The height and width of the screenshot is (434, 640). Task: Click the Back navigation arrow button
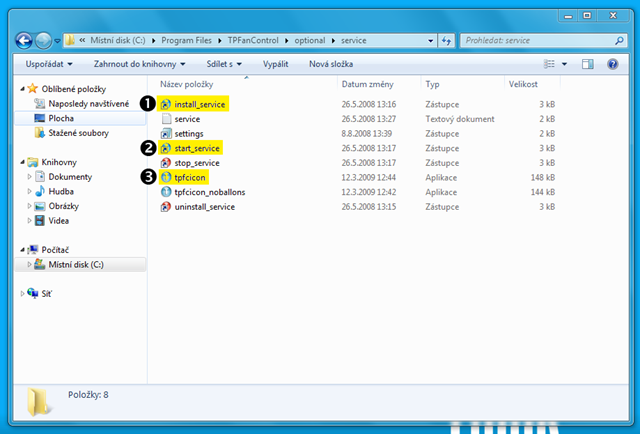(24, 40)
